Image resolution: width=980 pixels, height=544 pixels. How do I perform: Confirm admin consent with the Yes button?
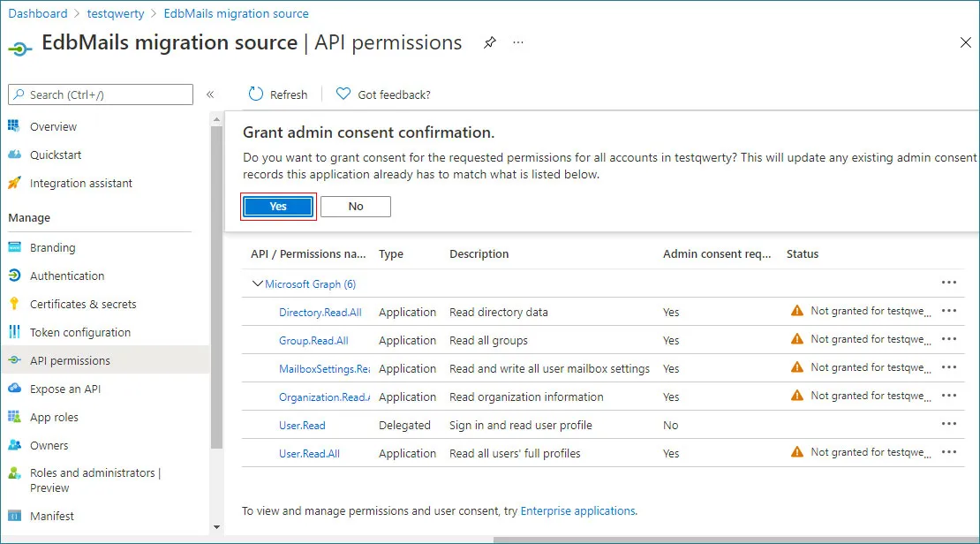pos(278,207)
